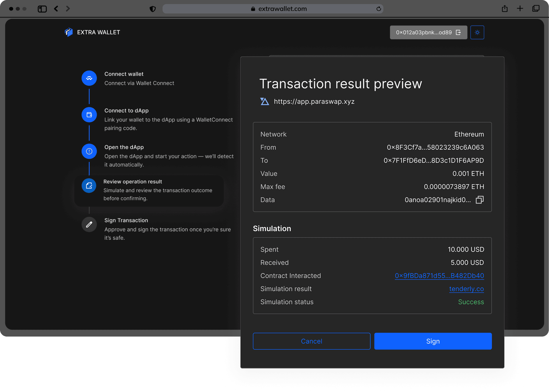The height and width of the screenshot is (392, 549).
Task: Click the Open the dApp step icon
Action: click(89, 151)
